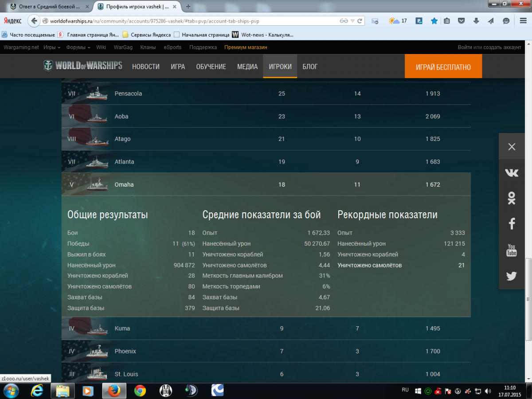Click the paper plane send icon

pos(491,21)
